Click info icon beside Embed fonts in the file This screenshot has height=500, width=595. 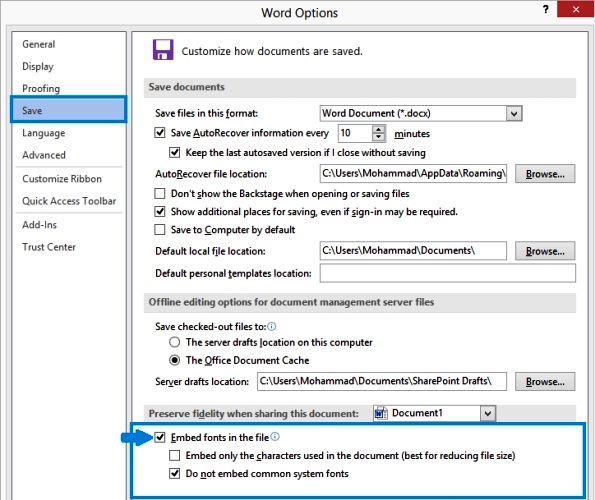275,437
